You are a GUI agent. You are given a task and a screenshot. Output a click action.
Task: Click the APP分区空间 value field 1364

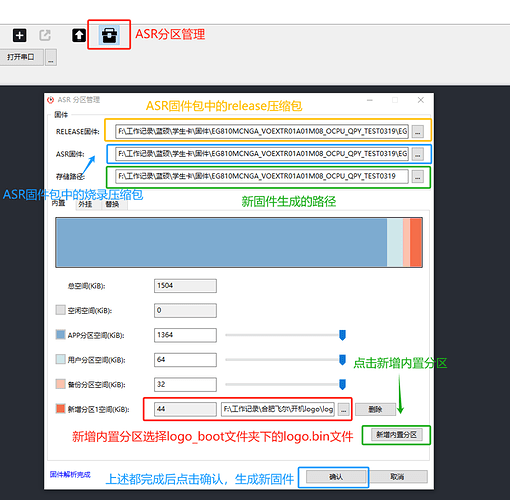tap(185, 335)
